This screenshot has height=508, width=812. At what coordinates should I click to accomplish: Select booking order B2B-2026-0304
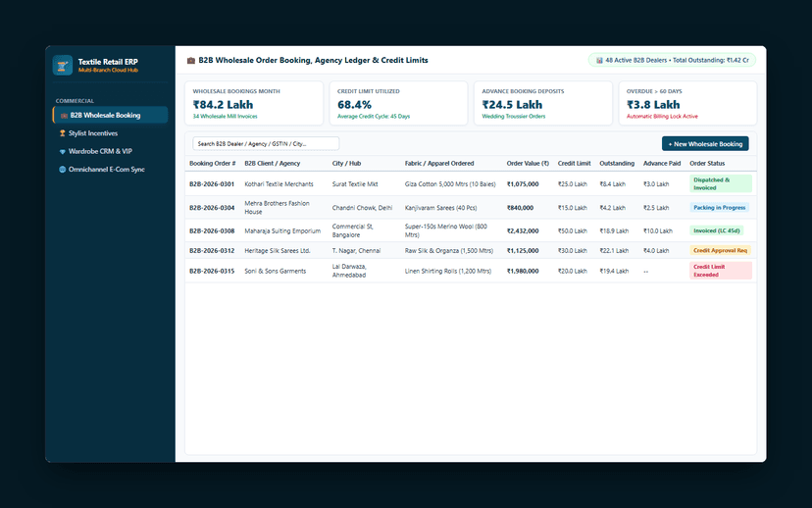(x=212, y=208)
